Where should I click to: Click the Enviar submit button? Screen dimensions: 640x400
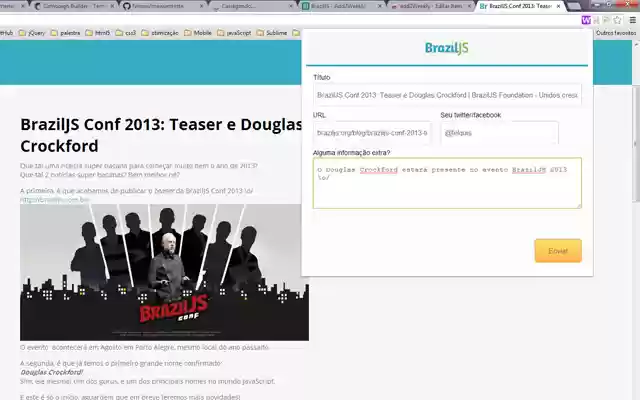point(558,251)
